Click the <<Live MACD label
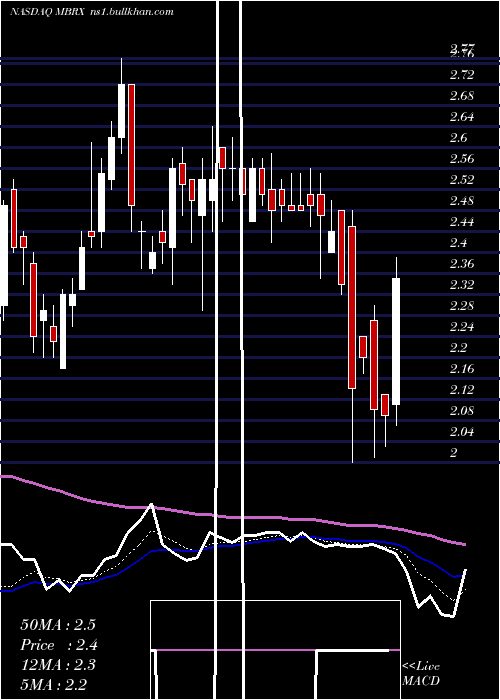Image resolution: width=500 pixels, height=700 pixels. pyautogui.click(x=421, y=674)
